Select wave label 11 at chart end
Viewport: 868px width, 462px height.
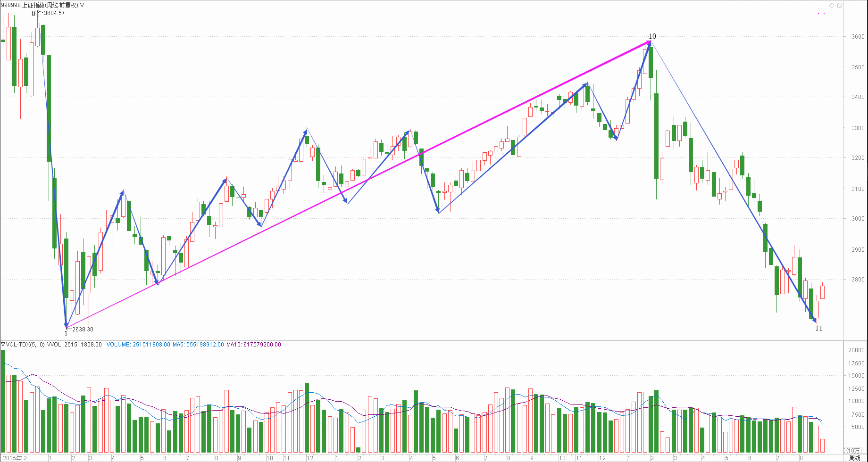(x=818, y=328)
